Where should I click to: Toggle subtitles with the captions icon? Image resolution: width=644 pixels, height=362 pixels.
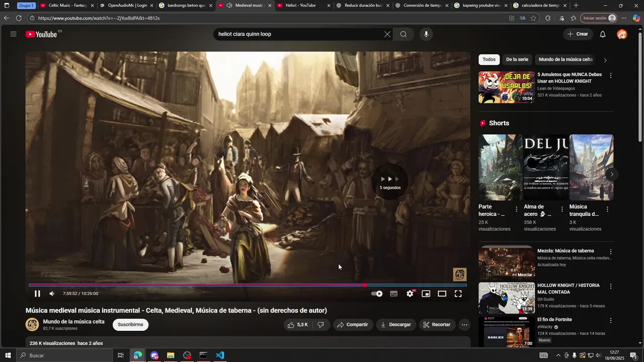pyautogui.click(x=394, y=294)
